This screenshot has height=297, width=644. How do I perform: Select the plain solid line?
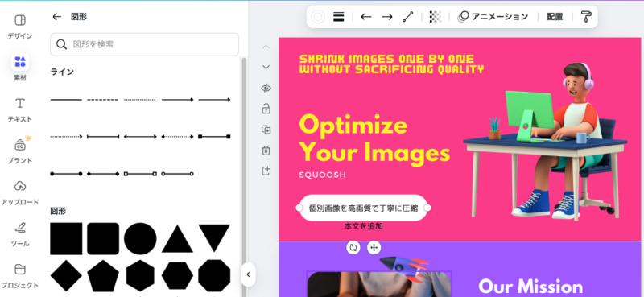(66, 100)
